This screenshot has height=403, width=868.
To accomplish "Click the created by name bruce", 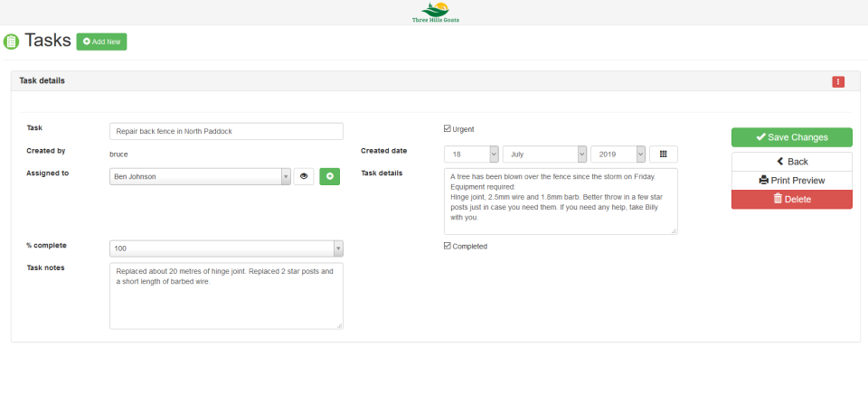I will [118, 155].
